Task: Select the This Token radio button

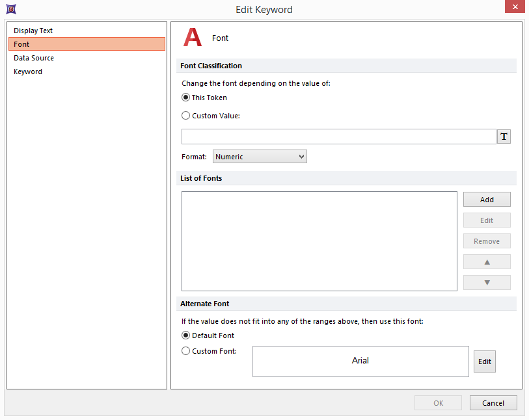Action: (x=186, y=98)
